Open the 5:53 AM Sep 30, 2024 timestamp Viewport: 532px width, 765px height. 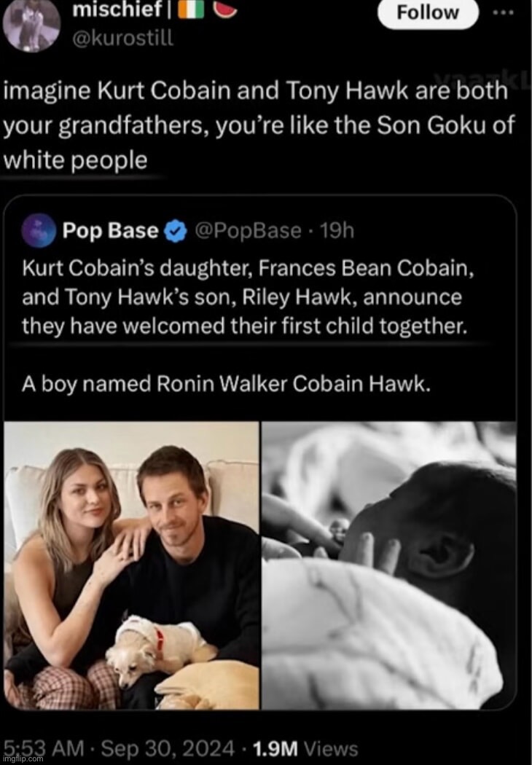point(119,748)
